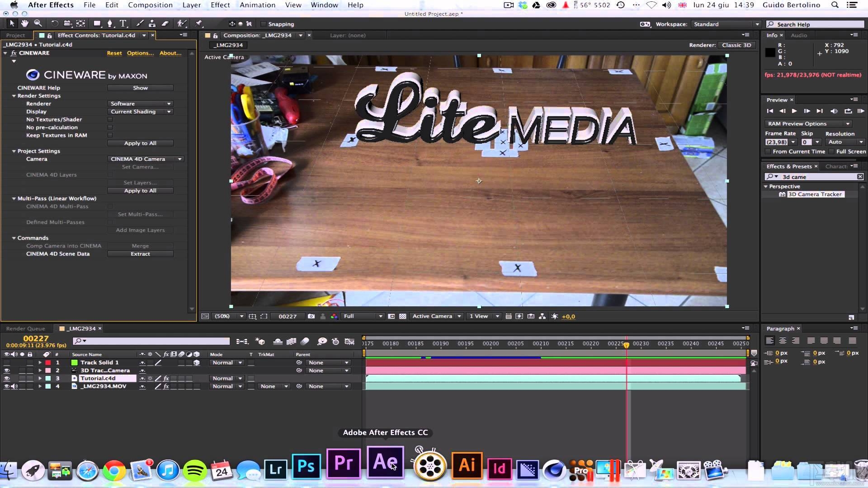Select the pen/mask tool in toolbar
868x488 pixels.
pos(110,24)
